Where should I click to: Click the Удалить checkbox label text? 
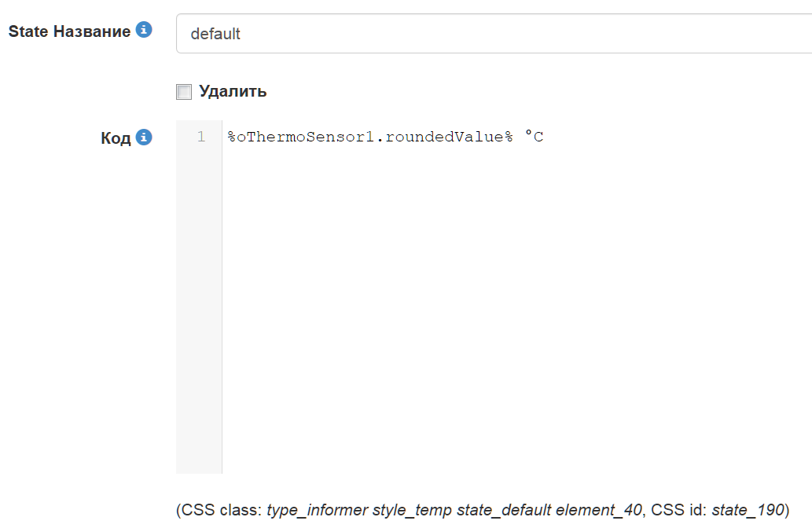[x=233, y=91]
